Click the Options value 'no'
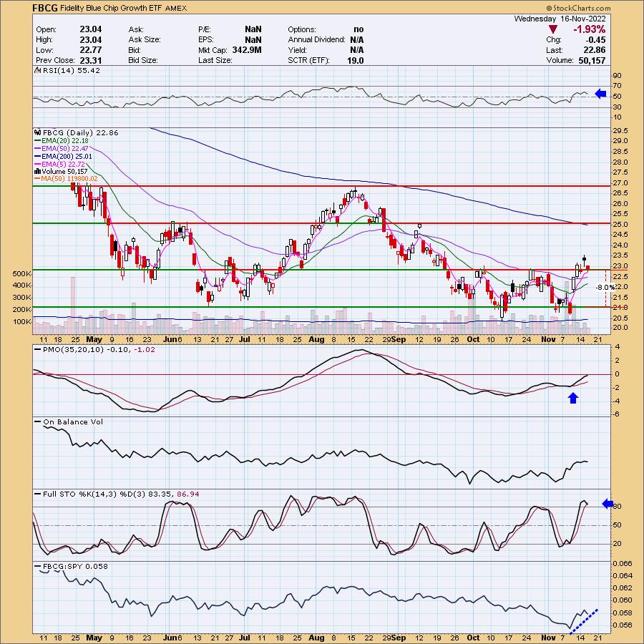644x644 pixels. click(358, 29)
